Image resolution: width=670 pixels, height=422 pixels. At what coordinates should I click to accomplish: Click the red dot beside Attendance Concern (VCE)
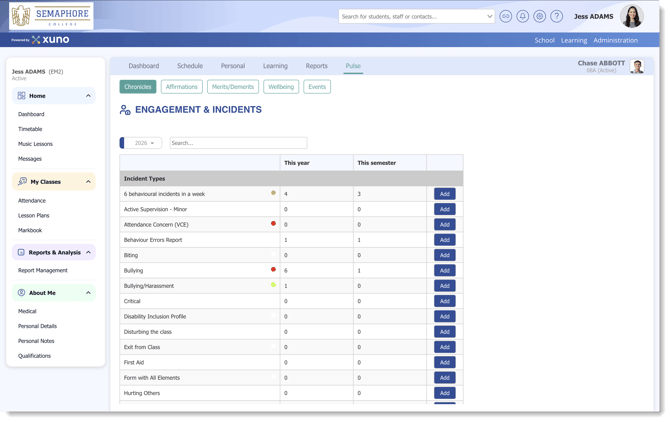pyautogui.click(x=273, y=223)
